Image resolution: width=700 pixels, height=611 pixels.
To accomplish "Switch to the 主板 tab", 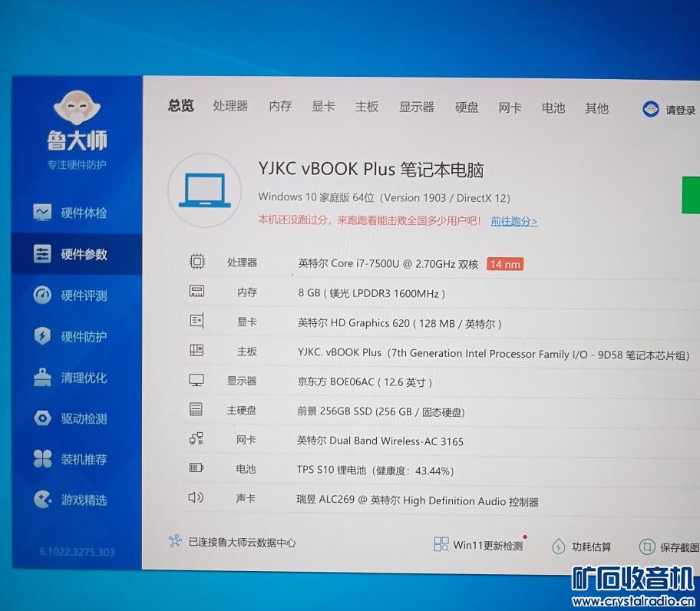I will (367, 107).
